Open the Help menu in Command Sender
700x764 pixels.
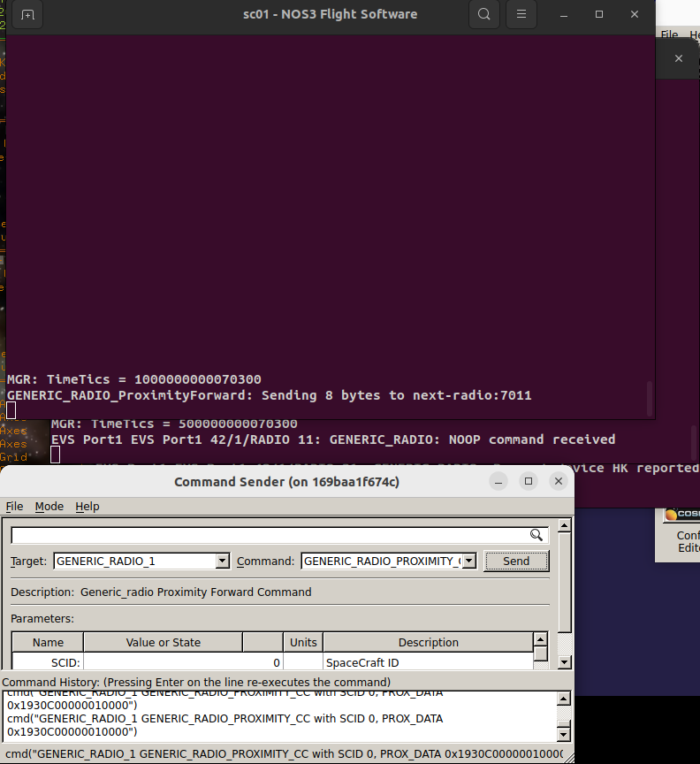[x=87, y=507]
